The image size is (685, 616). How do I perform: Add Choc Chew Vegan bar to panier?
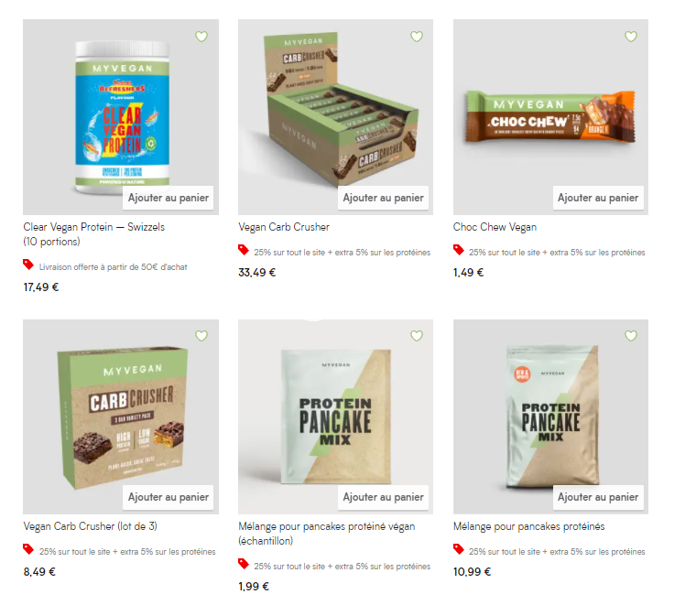(x=598, y=198)
